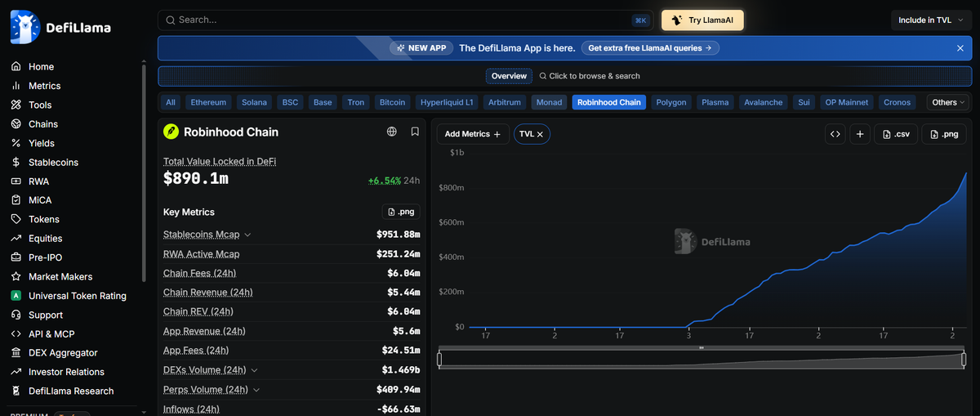Click the Search input field
The image size is (980, 416).
click(x=405, y=20)
